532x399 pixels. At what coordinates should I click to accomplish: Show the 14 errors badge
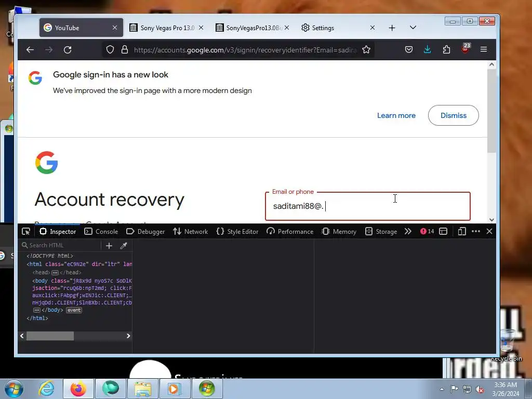coord(427,231)
